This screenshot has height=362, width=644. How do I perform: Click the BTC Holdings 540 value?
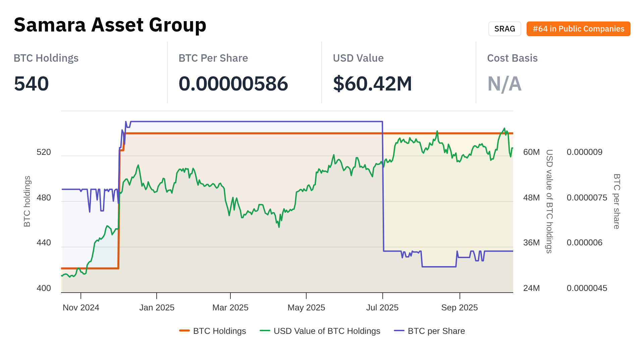pyautogui.click(x=32, y=83)
